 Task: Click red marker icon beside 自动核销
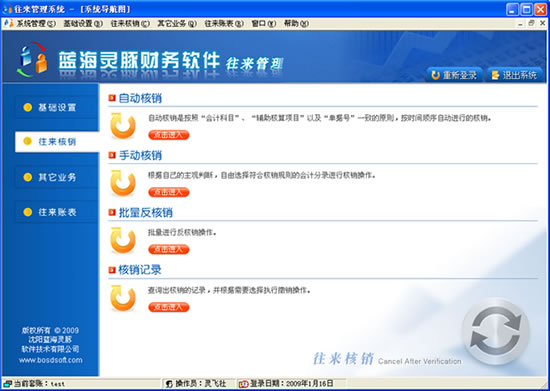point(112,98)
